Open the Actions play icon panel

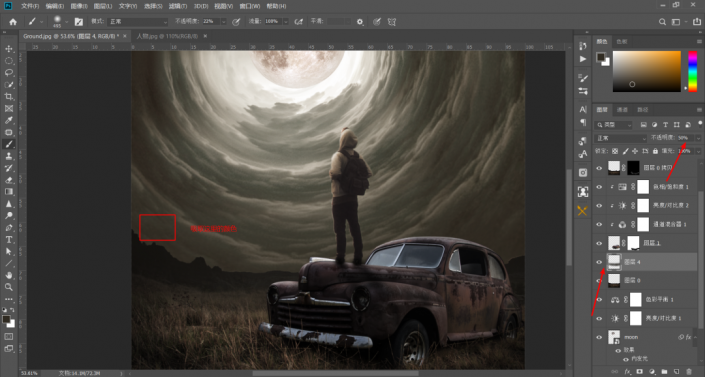(x=583, y=59)
